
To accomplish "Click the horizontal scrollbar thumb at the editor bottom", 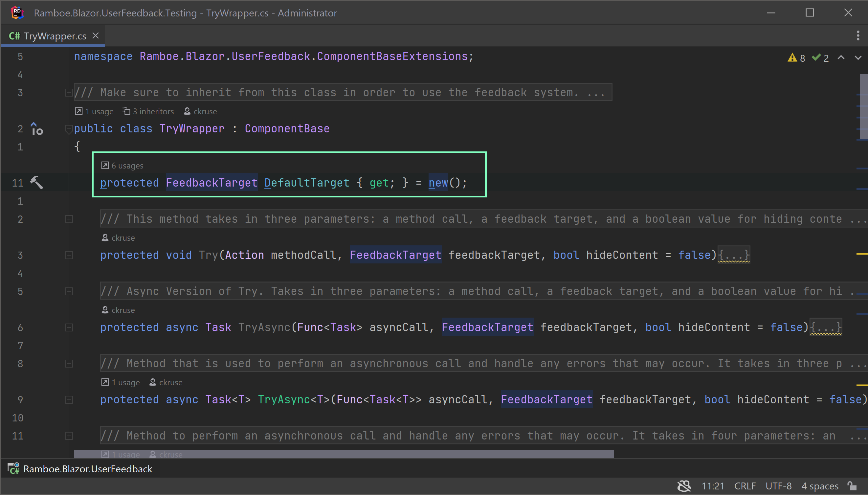I will (x=344, y=454).
